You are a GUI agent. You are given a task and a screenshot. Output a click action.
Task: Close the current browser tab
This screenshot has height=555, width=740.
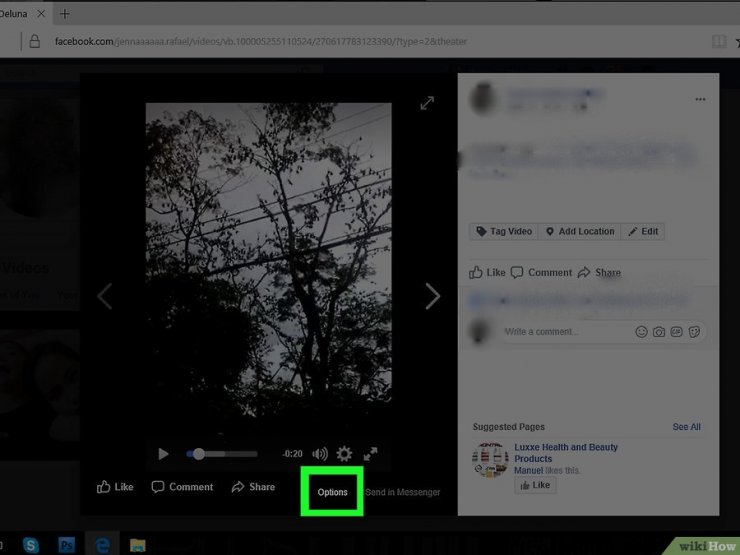click(x=42, y=14)
